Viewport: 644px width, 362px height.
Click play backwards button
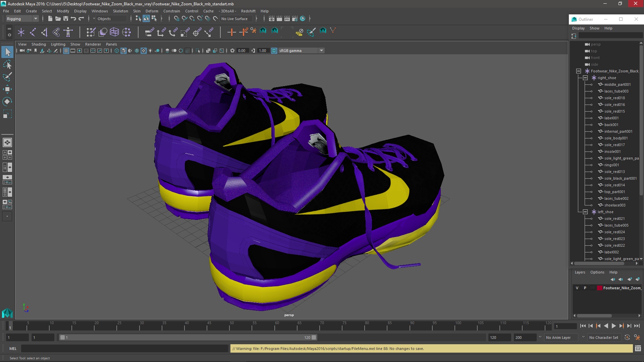[606, 326]
